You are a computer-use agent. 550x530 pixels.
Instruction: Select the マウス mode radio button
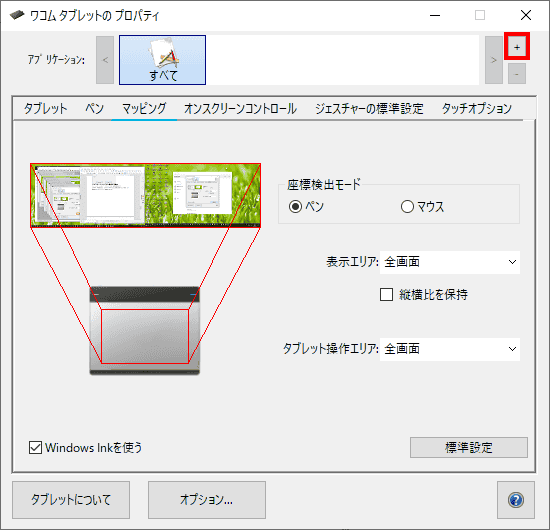(x=407, y=207)
